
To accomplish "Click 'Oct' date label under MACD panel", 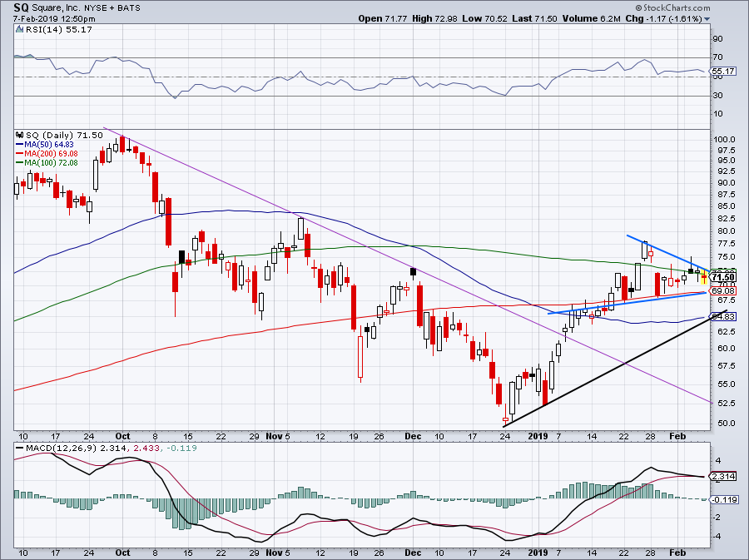I will click(x=123, y=553).
